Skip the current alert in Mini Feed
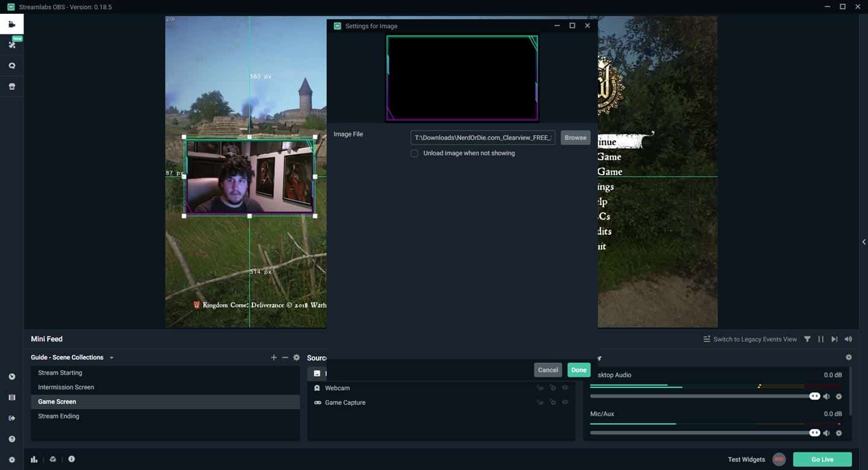 tap(834, 339)
